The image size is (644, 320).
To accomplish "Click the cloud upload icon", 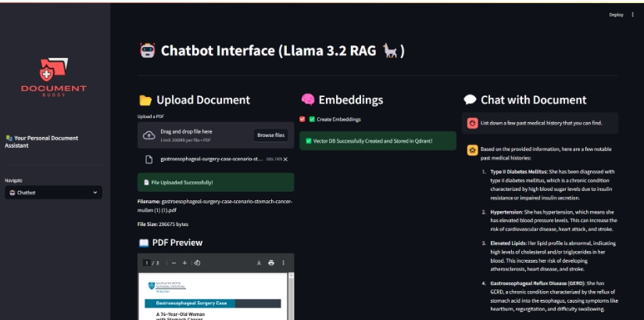I will [148, 135].
